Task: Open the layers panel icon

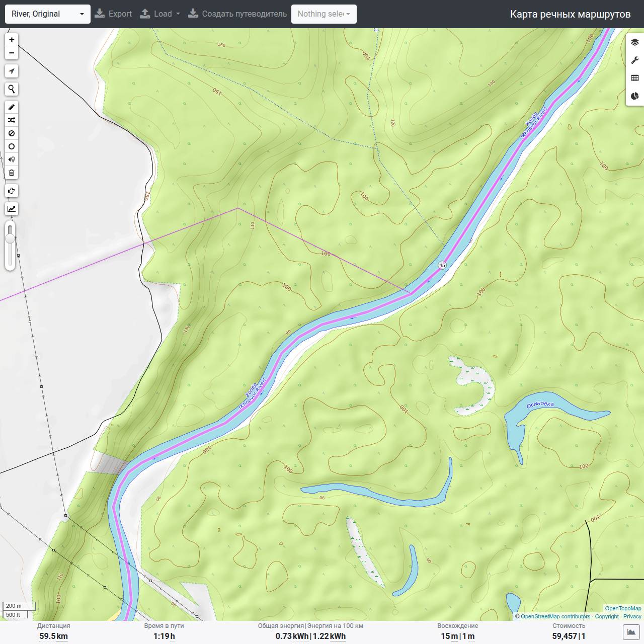Action: pyautogui.click(x=635, y=42)
